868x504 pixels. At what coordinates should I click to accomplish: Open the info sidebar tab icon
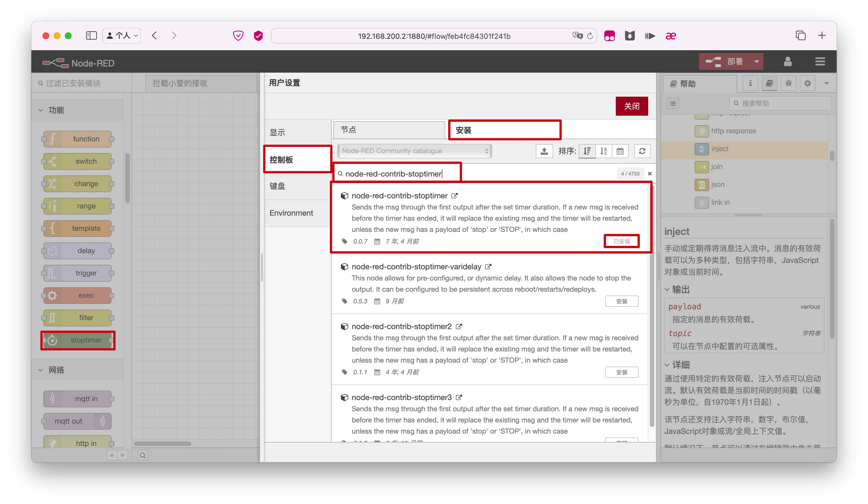750,83
